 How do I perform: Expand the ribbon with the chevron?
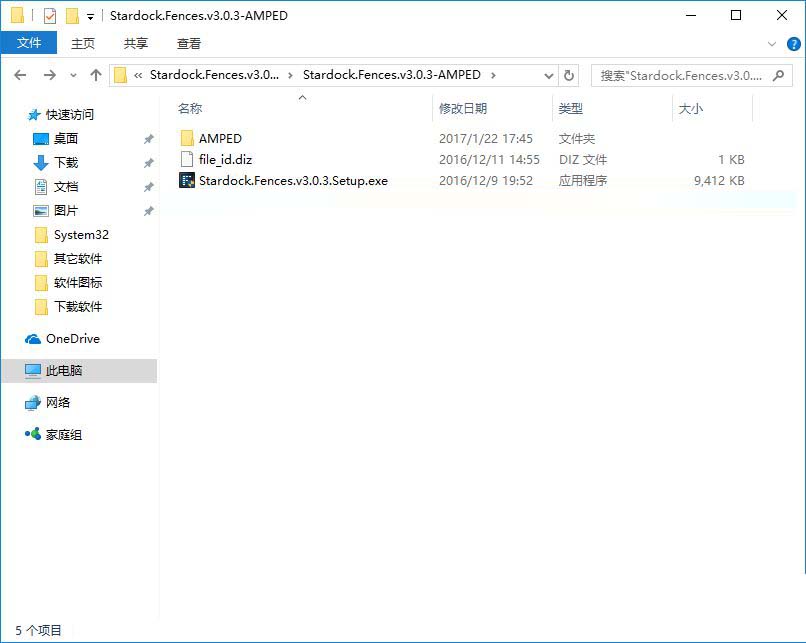(x=772, y=44)
